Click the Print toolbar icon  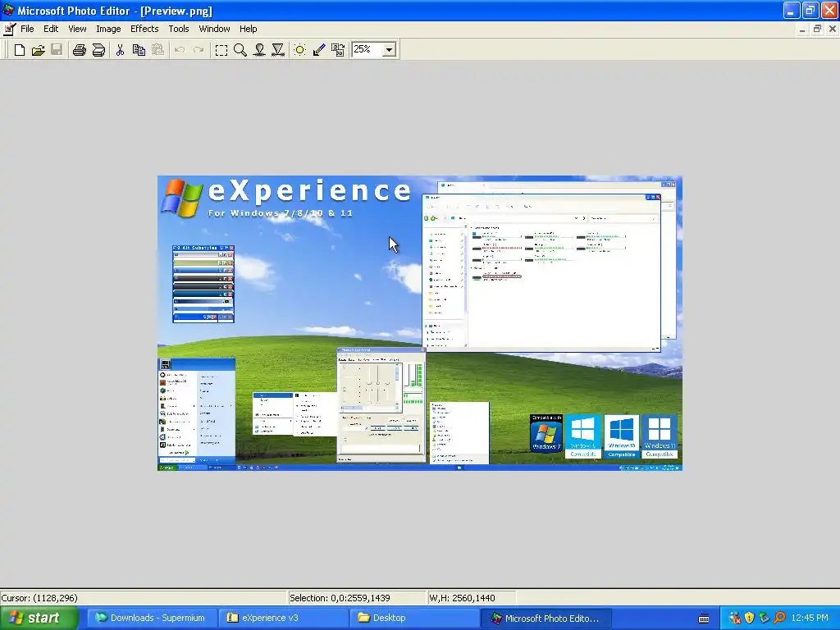(x=80, y=50)
